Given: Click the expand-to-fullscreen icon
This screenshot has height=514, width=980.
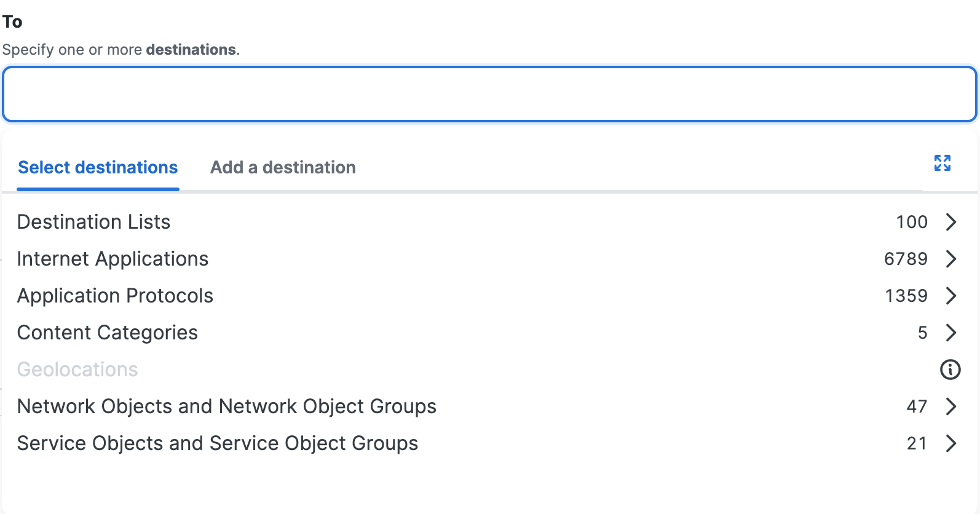Looking at the screenshot, I should [x=942, y=163].
